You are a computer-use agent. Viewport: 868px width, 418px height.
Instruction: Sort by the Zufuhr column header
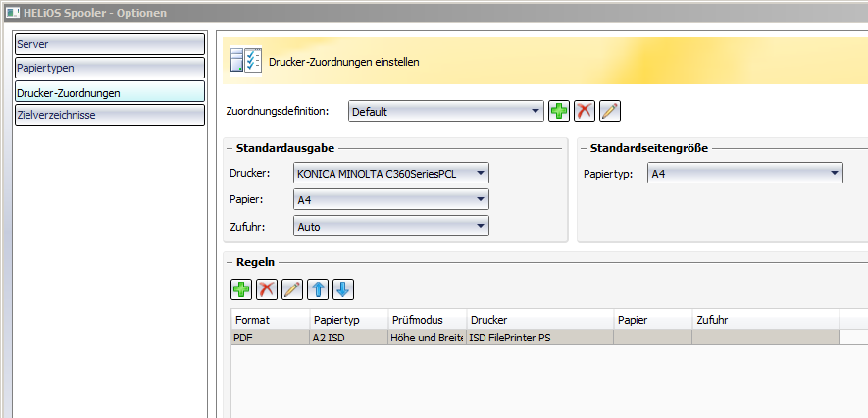click(766, 320)
